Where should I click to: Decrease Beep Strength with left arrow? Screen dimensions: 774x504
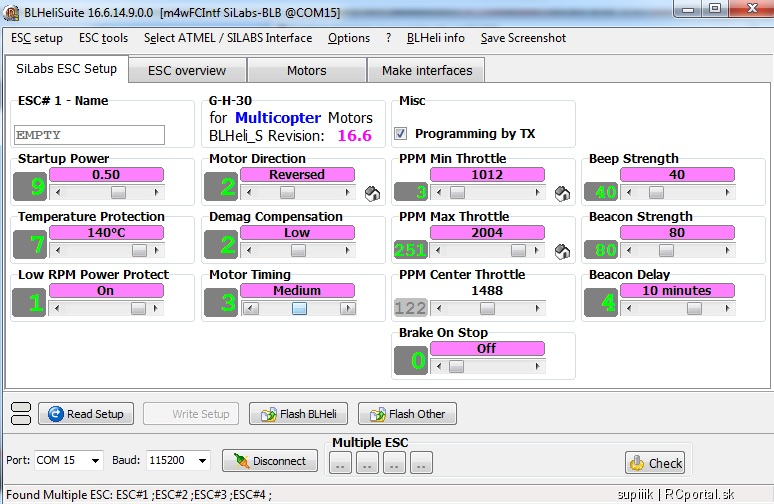[x=629, y=193]
